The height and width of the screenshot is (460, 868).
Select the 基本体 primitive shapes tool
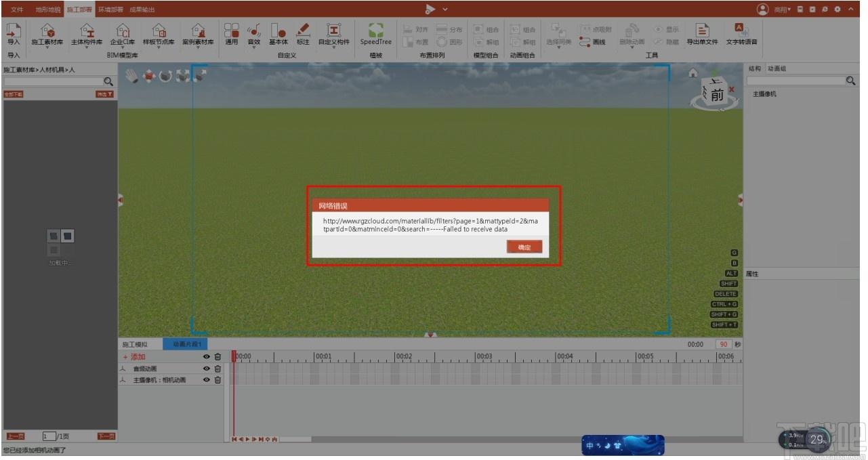(278, 34)
